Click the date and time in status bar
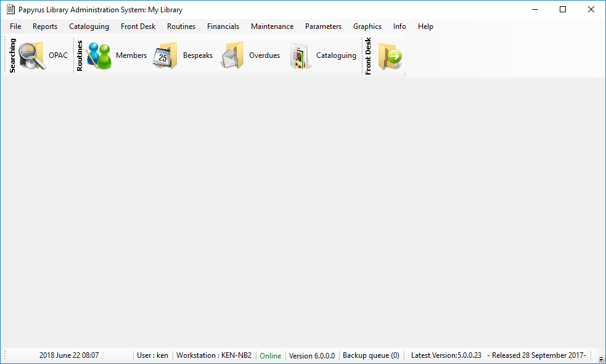The width and height of the screenshot is (606, 364). pyautogui.click(x=69, y=355)
